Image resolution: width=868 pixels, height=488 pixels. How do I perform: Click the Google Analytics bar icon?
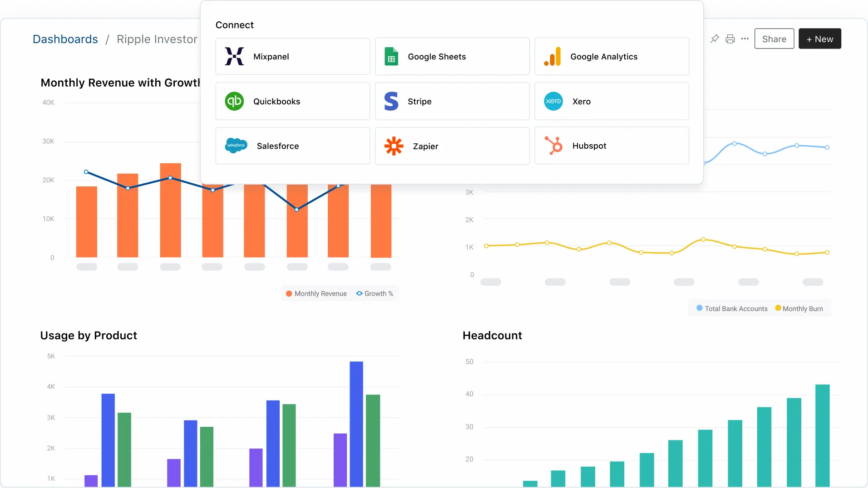pos(552,56)
